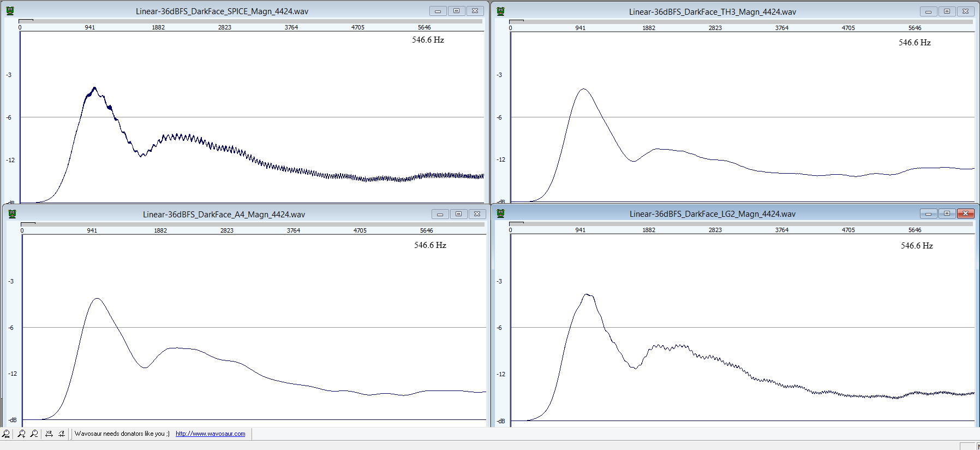Click the Wavosaur icon of A4 window

[x=12, y=214]
